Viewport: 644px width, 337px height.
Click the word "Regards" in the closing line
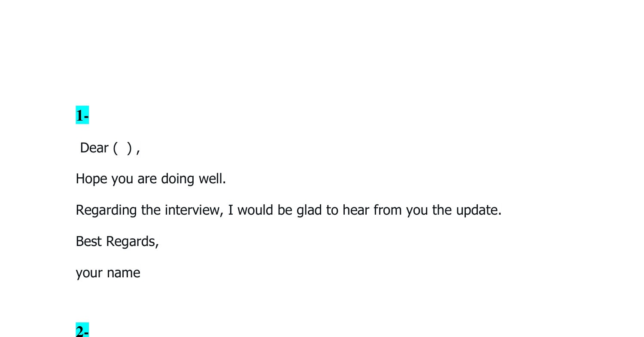click(x=131, y=242)
